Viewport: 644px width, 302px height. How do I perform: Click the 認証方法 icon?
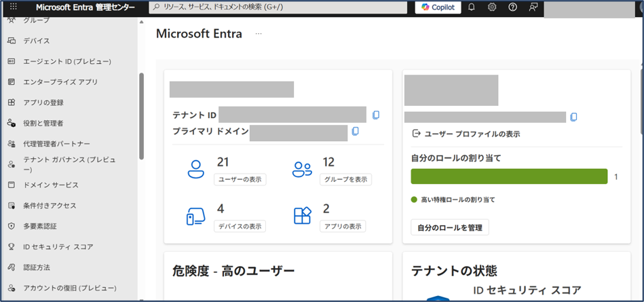12,267
